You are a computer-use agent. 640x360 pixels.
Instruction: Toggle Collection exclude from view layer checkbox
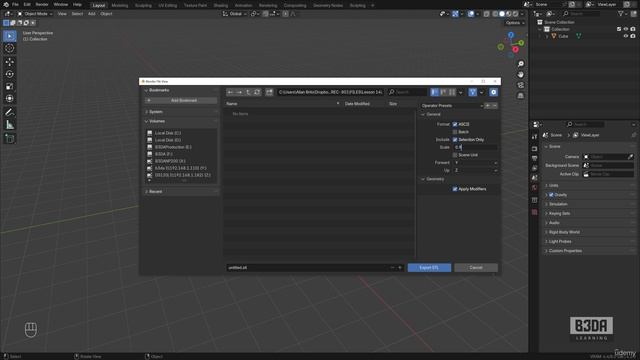pyautogui.click(x=619, y=29)
